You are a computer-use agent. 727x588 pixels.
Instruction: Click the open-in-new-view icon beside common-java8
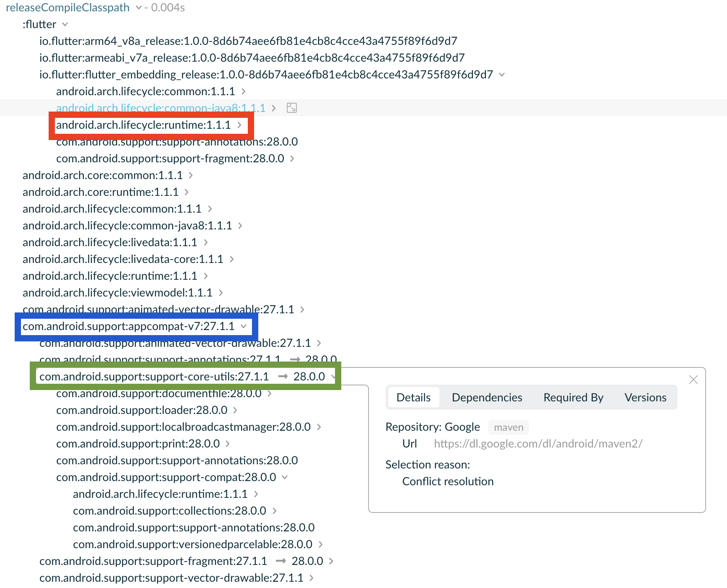pos(291,108)
